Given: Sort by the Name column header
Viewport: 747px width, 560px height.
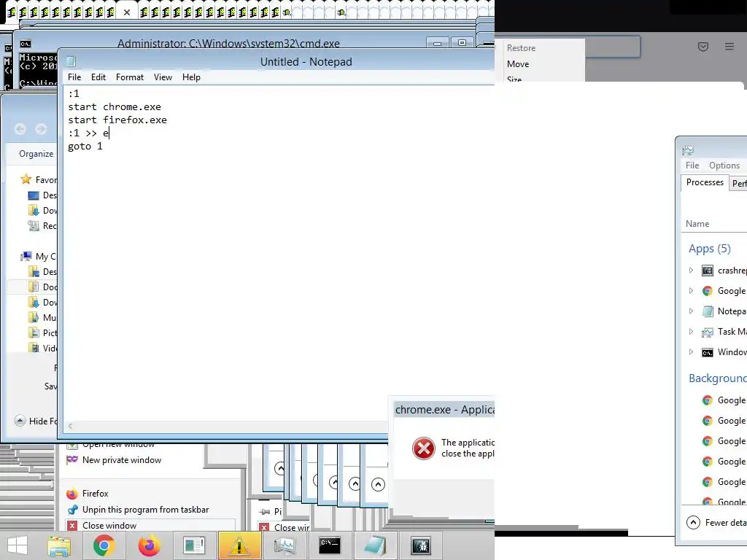Looking at the screenshot, I should tap(697, 224).
